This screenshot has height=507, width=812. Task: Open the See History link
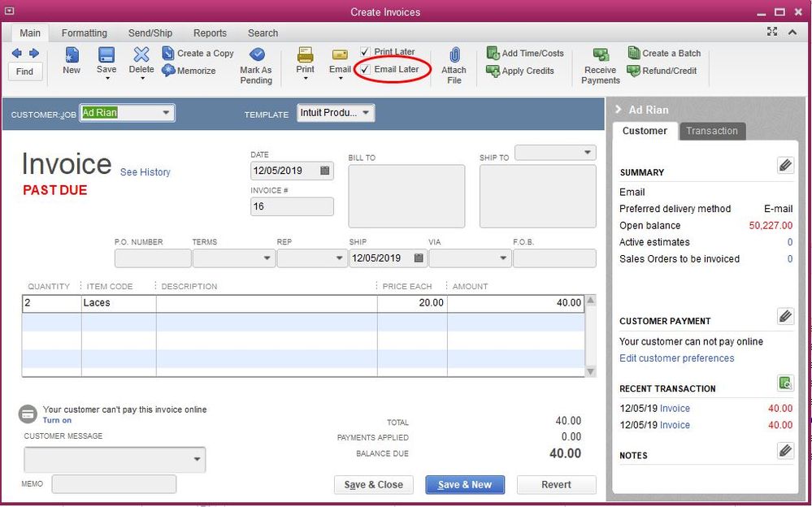(x=145, y=172)
